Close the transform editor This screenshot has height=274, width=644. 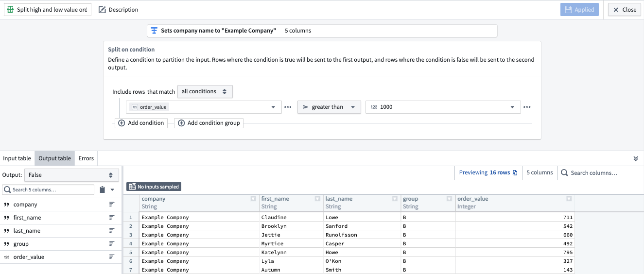625,10
